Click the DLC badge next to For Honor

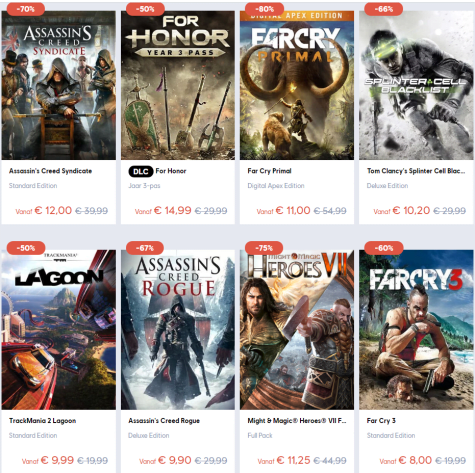tap(141, 171)
